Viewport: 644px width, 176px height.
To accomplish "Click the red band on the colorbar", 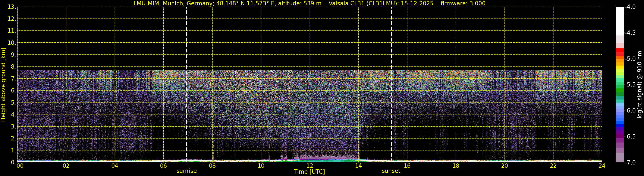I will [x=620, y=52].
